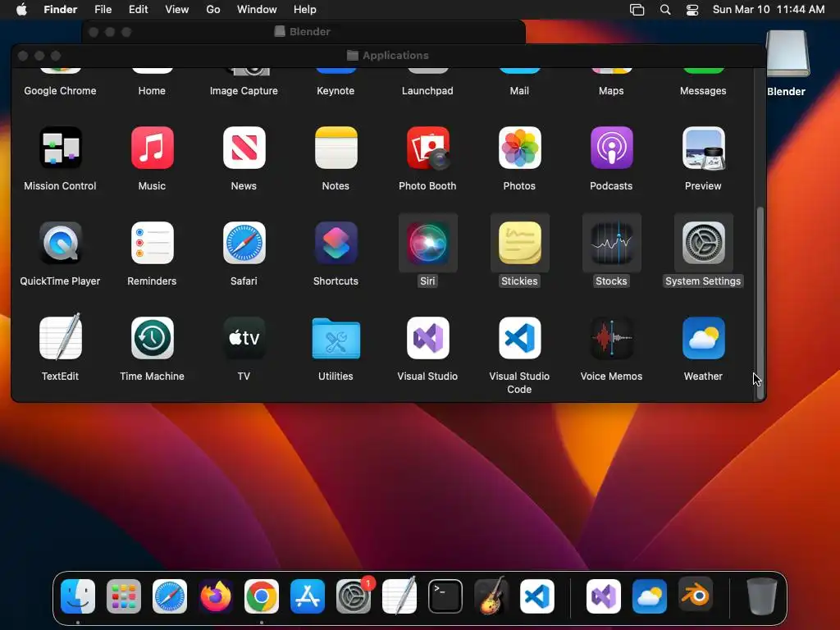Open Safari from the Dock
The width and height of the screenshot is (840, 630).
[170, 596]
